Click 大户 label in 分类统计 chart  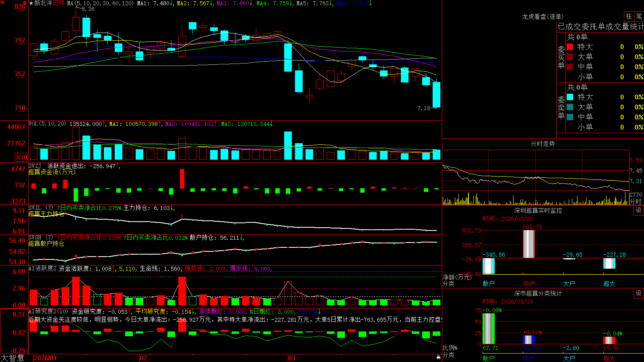(x=569, y=358)
